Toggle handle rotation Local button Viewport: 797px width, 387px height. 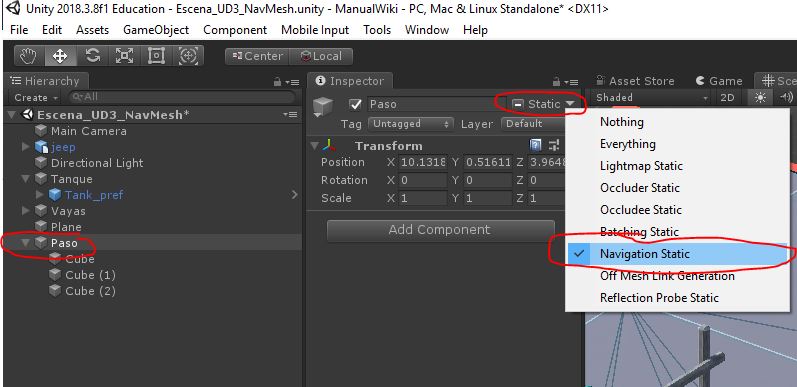pos(321,56)
